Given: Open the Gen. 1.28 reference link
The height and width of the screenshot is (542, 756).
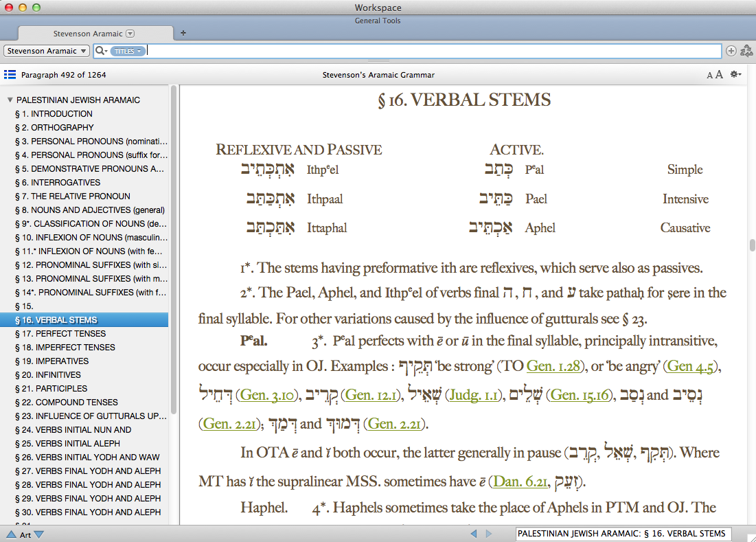Looking at the screenshot, I should click(553, 366).
